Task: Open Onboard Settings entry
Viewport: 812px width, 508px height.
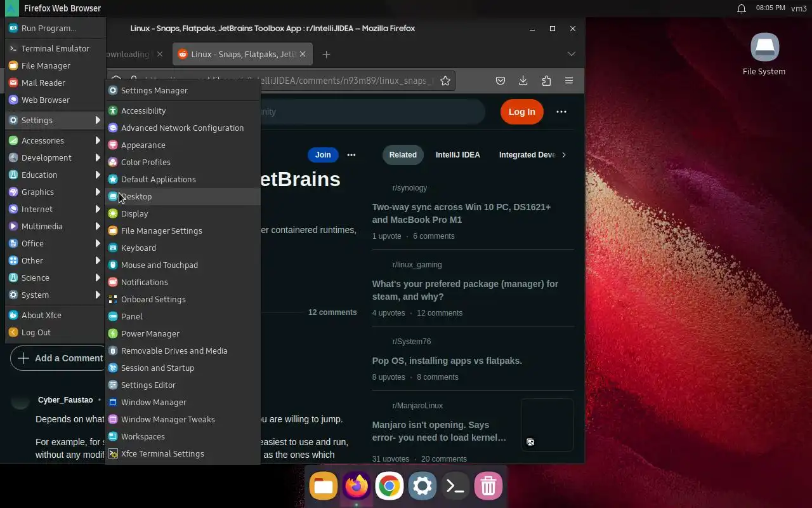Action: pyautogui.click(x=183, y=299)
